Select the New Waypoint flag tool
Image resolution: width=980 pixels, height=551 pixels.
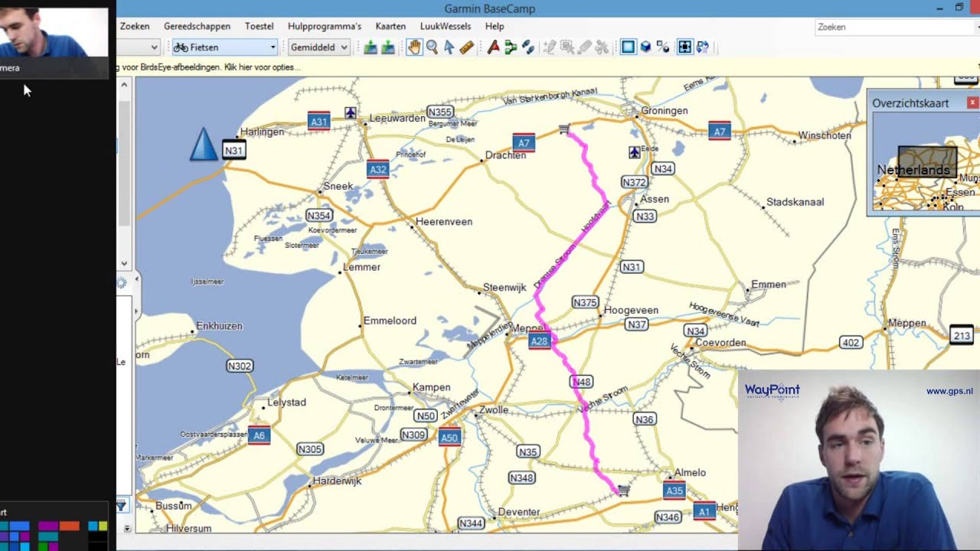pyautogui.click(x=493, y=47)
